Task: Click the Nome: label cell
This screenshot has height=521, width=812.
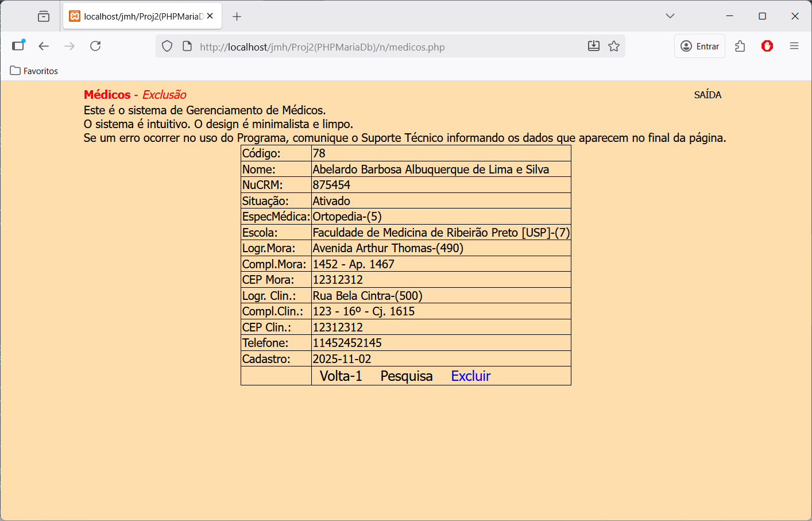Action: click(276, 169)
